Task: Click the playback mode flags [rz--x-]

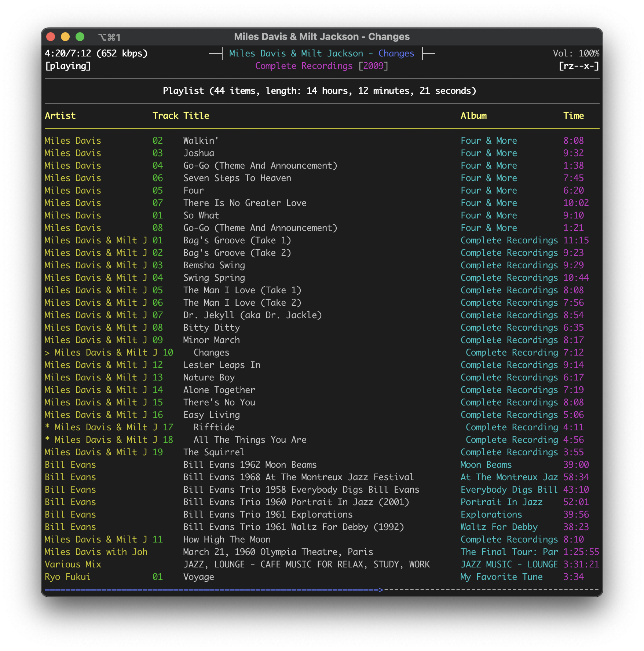Action: pyautogui.click(x=579, y=66)
